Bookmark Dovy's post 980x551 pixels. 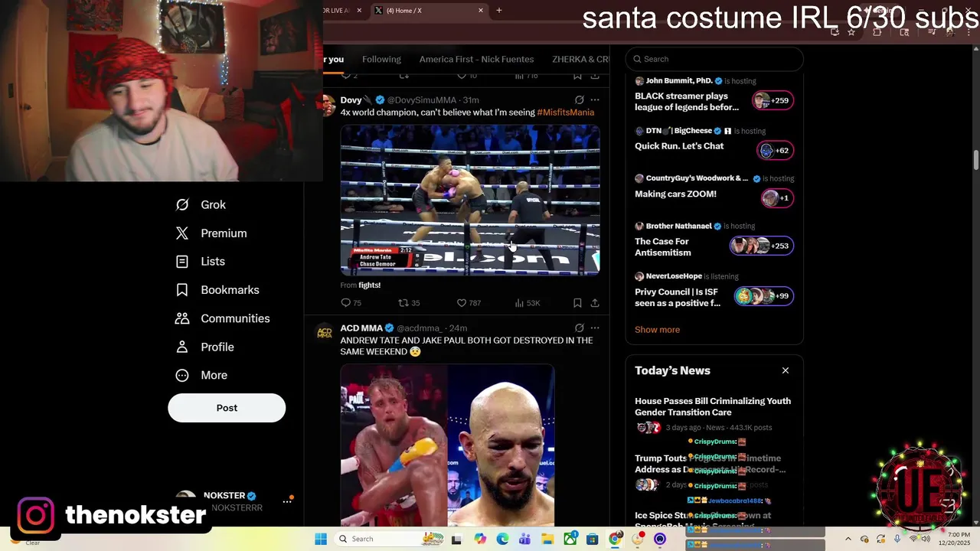(x=577, y=303)
